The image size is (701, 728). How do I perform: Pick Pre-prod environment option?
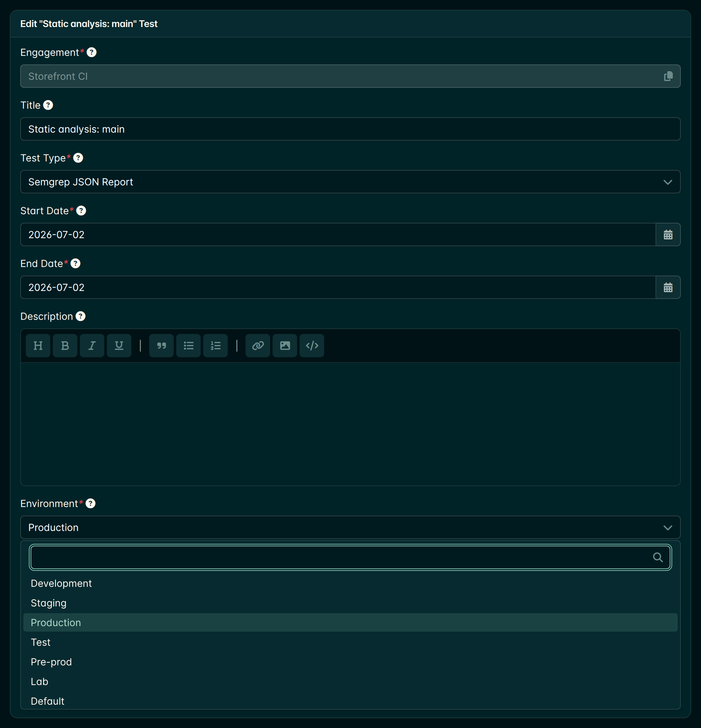coord(350,662)
